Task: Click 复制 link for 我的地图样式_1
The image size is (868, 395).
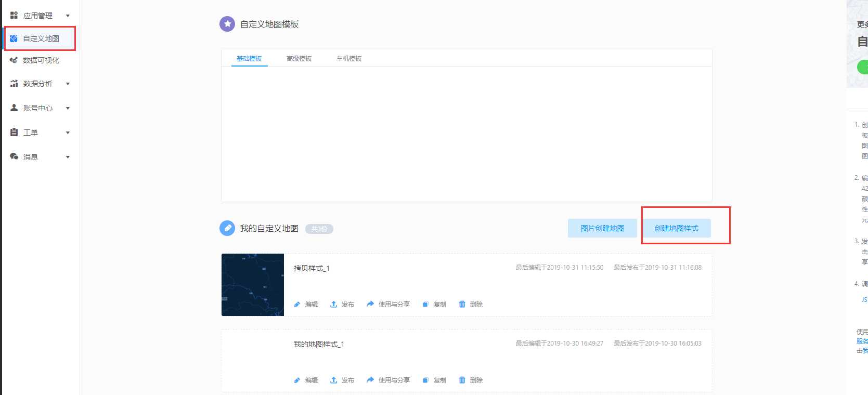Action: point(440,380)
